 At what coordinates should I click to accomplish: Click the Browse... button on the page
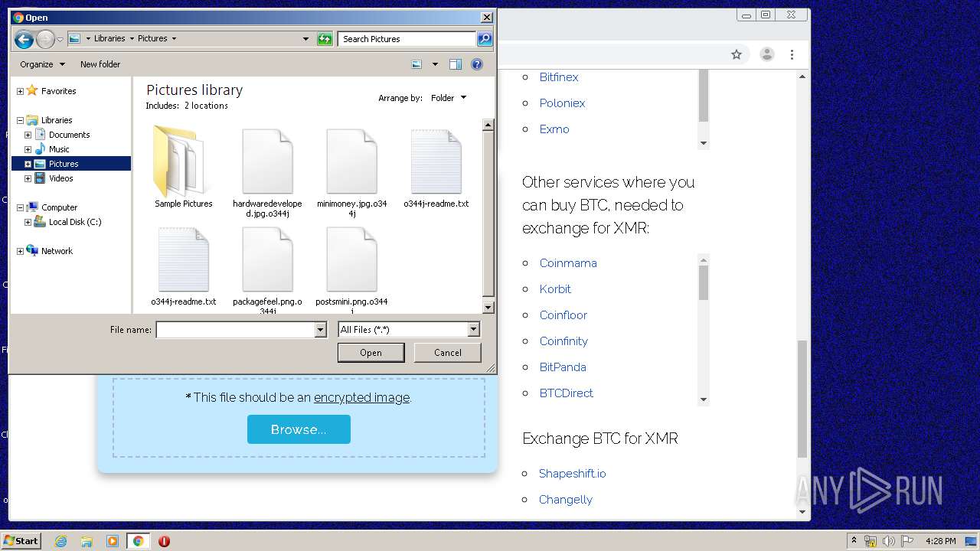[x=299, y=429]
